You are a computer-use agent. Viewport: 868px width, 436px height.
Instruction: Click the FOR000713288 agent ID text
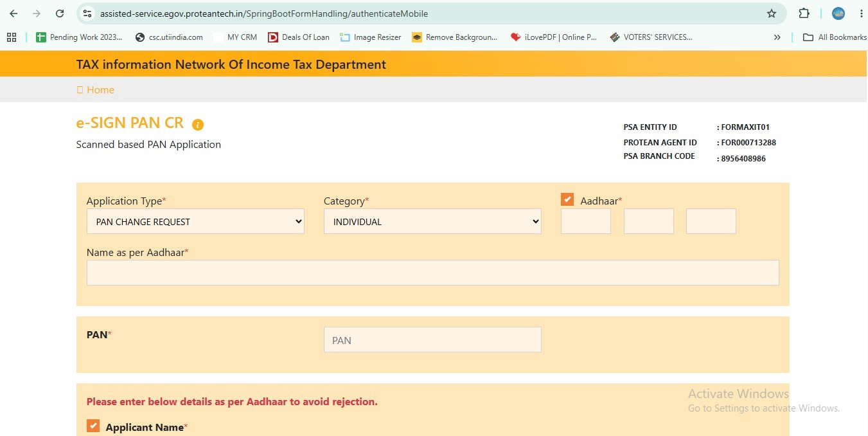coord(748,143)
